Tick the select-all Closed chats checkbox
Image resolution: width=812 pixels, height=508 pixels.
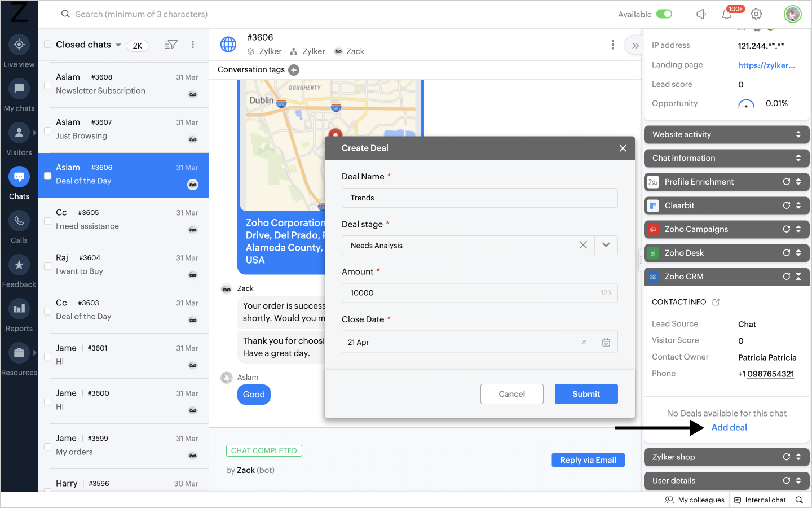(48, 44)
